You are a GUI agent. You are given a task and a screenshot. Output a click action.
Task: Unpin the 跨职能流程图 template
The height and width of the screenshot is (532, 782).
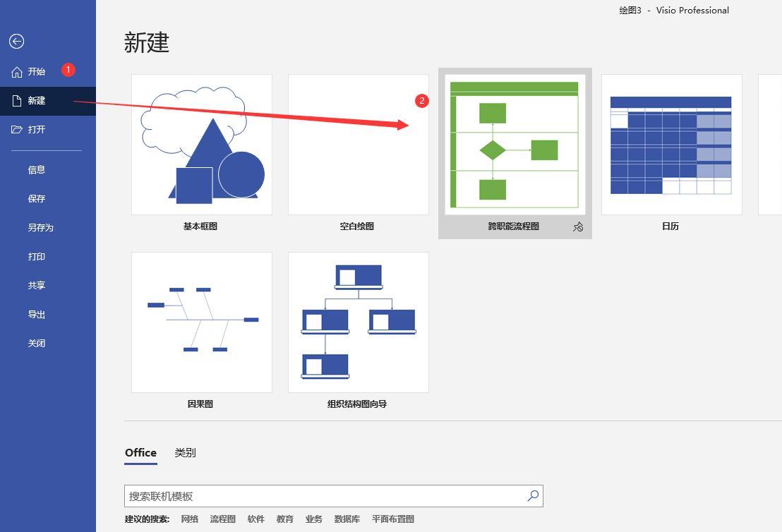(579, 227)
